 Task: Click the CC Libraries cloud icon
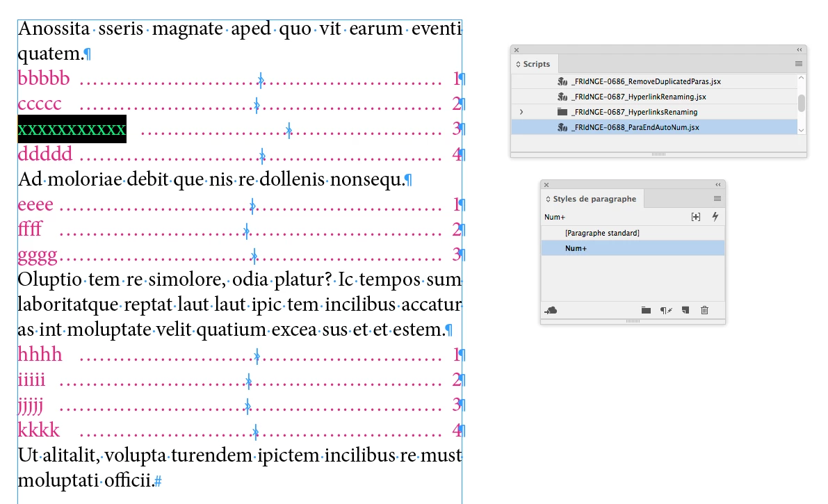(551, 310)
